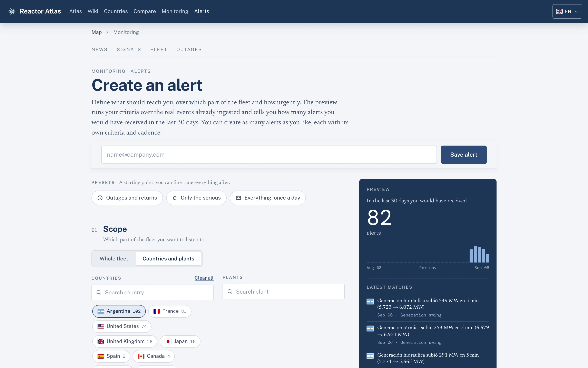Image resolution: width=588 pixels, height=368 pixels.
Task: Open the EN language dropdown
Action: click(567, 11)
